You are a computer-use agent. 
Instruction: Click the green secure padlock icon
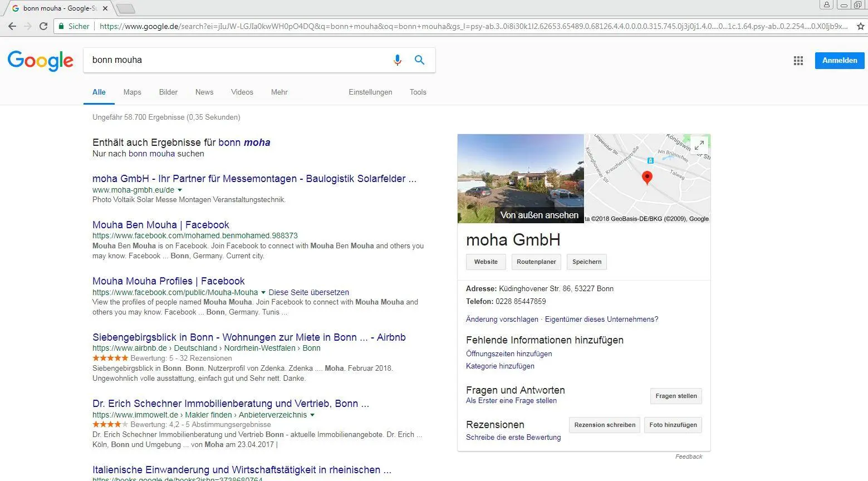tap(62, 26)
